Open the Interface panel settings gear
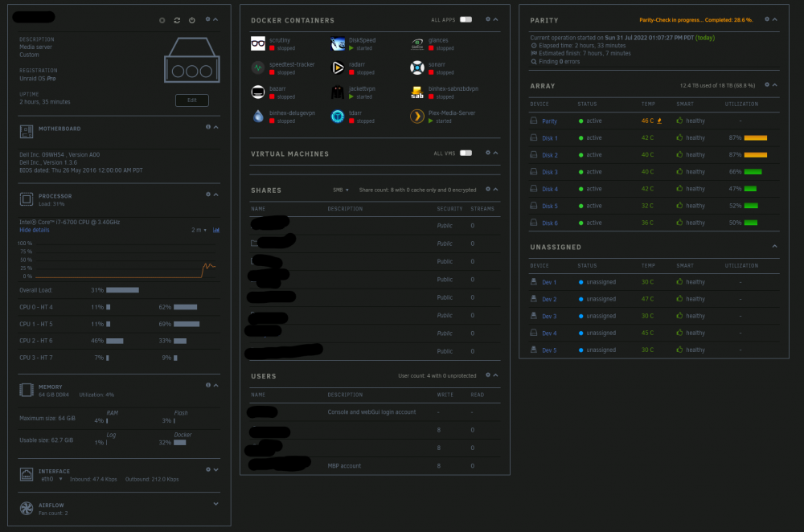804x532 pixels. coord(208,469)
